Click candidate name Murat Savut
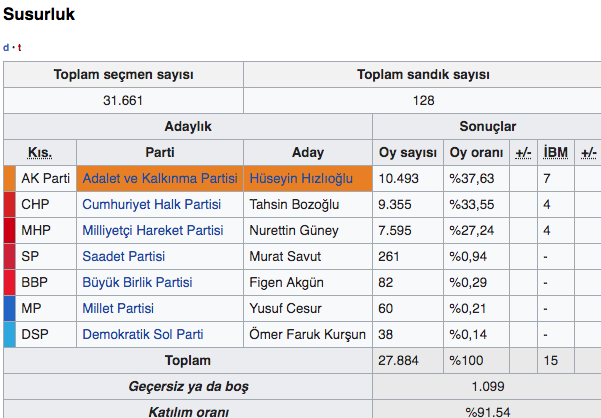 (x=285, y=256)
